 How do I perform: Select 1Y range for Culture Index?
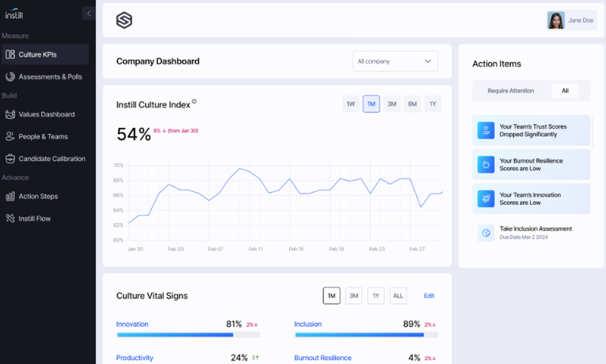point(433,104)
